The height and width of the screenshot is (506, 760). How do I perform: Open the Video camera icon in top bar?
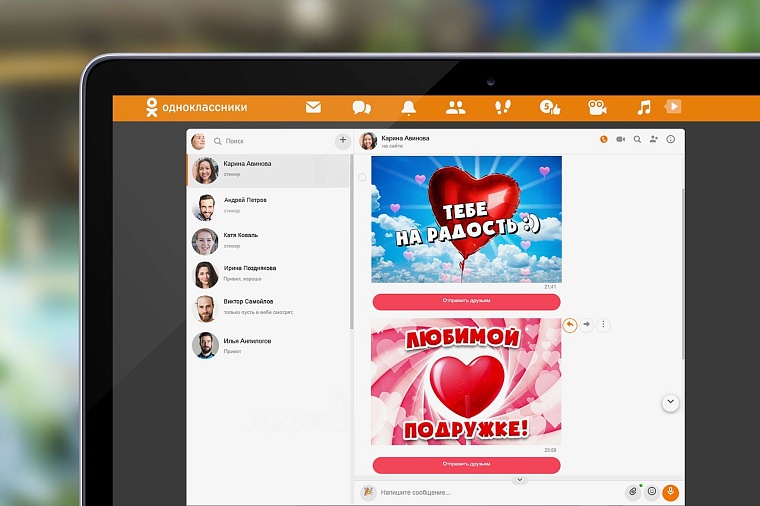(x=597, y=108)
